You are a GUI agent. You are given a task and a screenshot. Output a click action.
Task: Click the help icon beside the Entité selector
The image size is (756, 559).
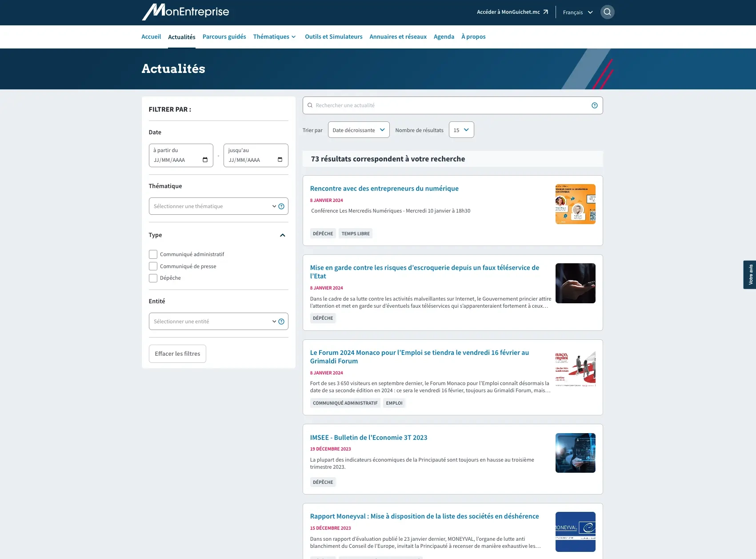click(281, 322)
